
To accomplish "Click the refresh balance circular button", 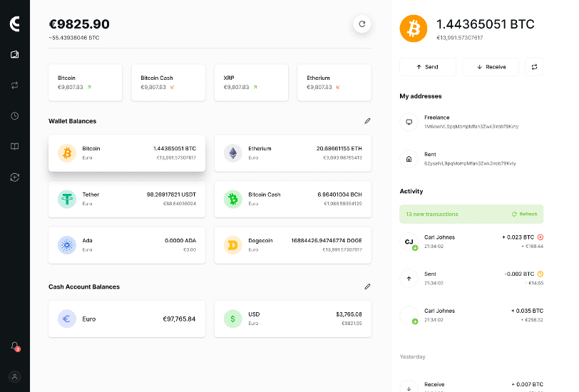I will [362, 24].
